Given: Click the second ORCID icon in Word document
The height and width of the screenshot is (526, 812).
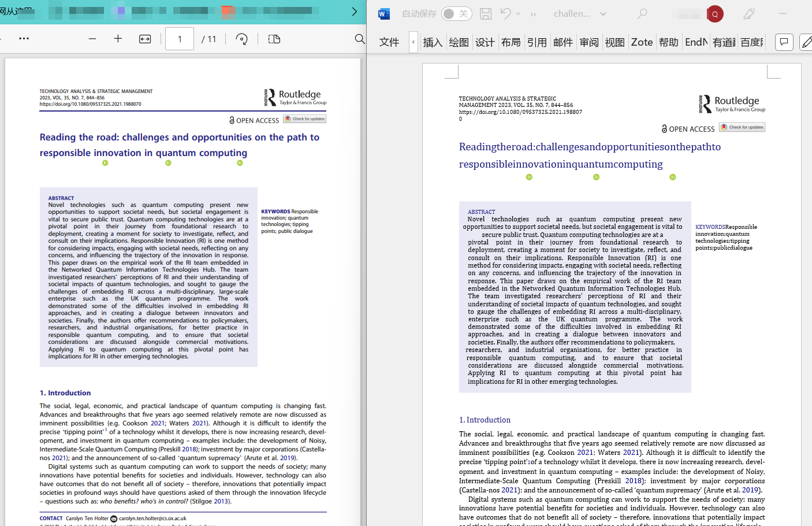Looking at the screenshot, I should tap(597, 177).
